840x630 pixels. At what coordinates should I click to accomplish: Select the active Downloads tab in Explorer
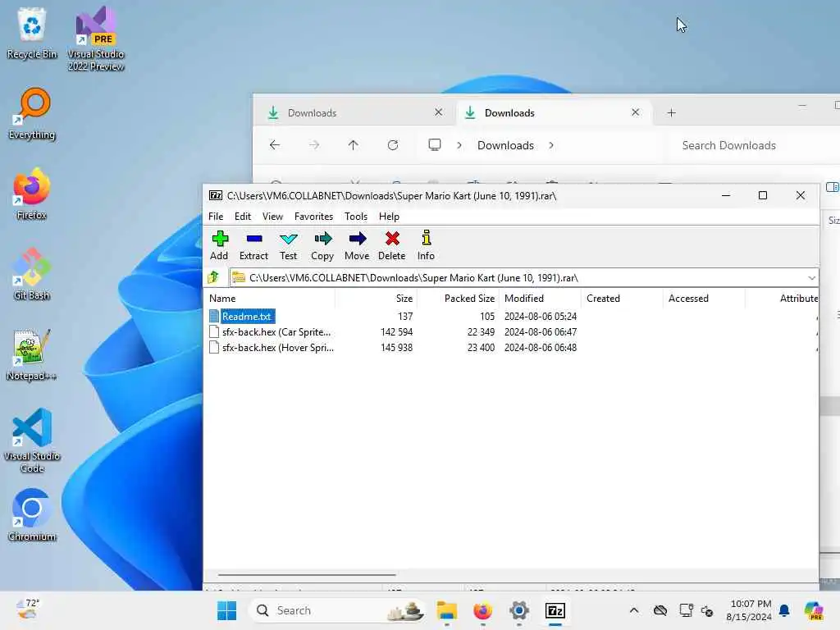point(554,112)
